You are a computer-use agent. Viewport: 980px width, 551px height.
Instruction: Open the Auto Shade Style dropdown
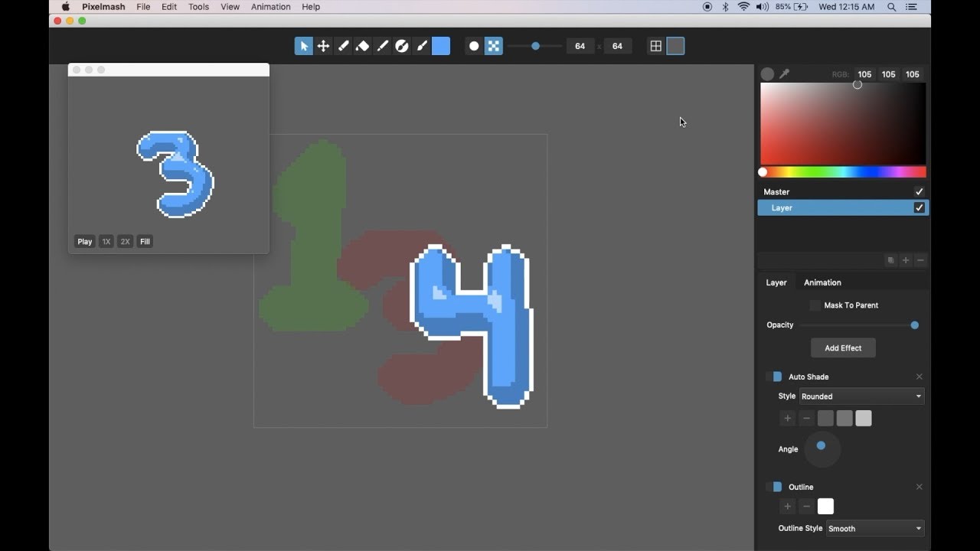tap(862, 396)
